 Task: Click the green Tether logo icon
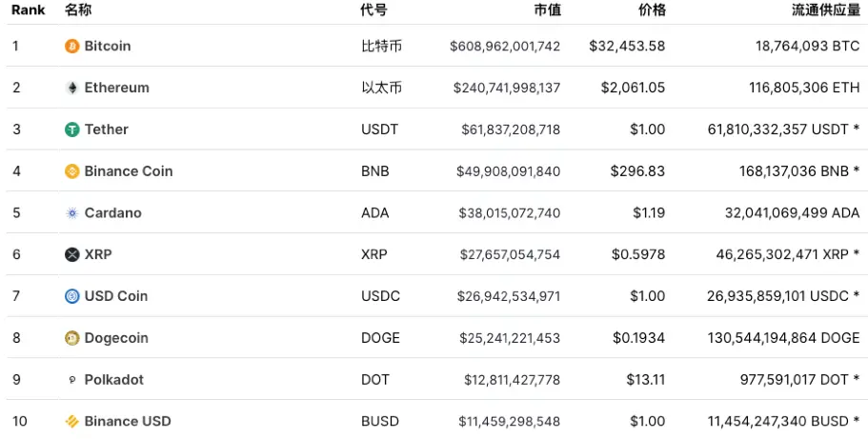tap(72, 130)
